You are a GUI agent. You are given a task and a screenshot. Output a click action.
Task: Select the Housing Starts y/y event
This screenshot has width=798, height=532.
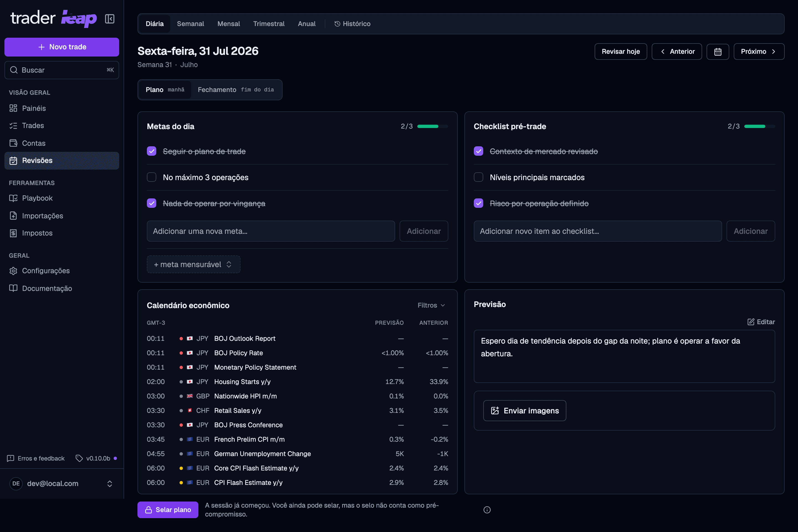pos(297,382)
